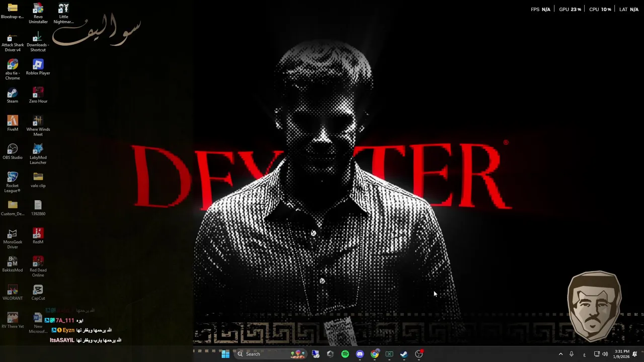The height and width of the screenshot is (362, 644).
Task: Open Discord from the taskbar
Action: (360, 354)
